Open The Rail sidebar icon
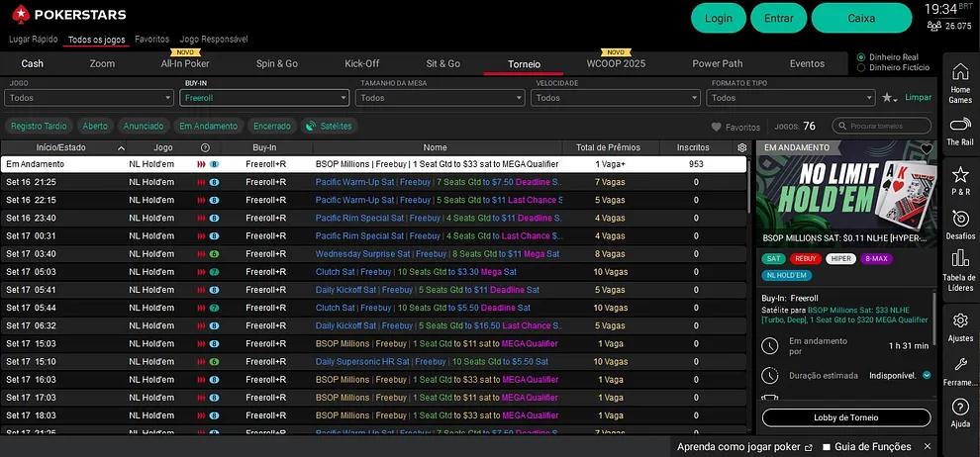Viewport: 980px width, 457px height. [960, 131]
